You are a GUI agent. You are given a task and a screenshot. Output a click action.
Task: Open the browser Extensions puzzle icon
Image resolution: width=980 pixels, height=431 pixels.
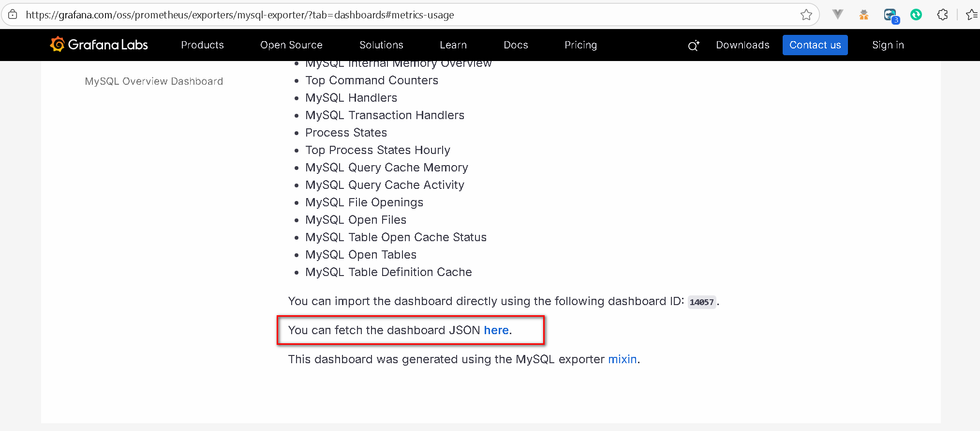[942, 15]
